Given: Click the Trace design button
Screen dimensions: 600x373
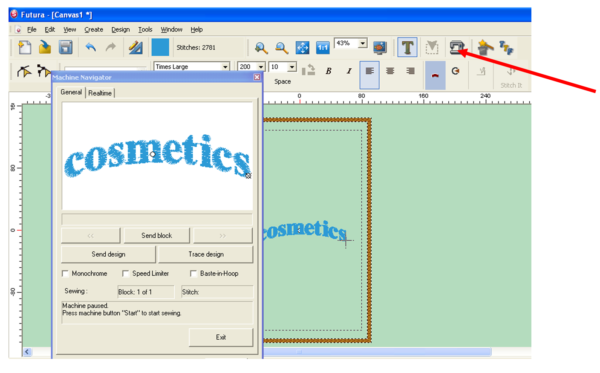Looking at the screenshot, I should pyautogui.click(x=206, y=254).
